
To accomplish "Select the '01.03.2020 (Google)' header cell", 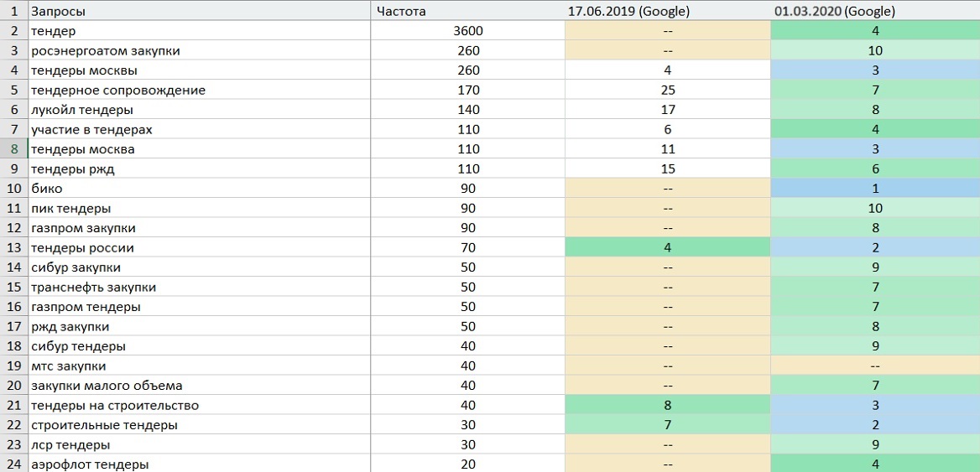I will [x=875, y=11].
